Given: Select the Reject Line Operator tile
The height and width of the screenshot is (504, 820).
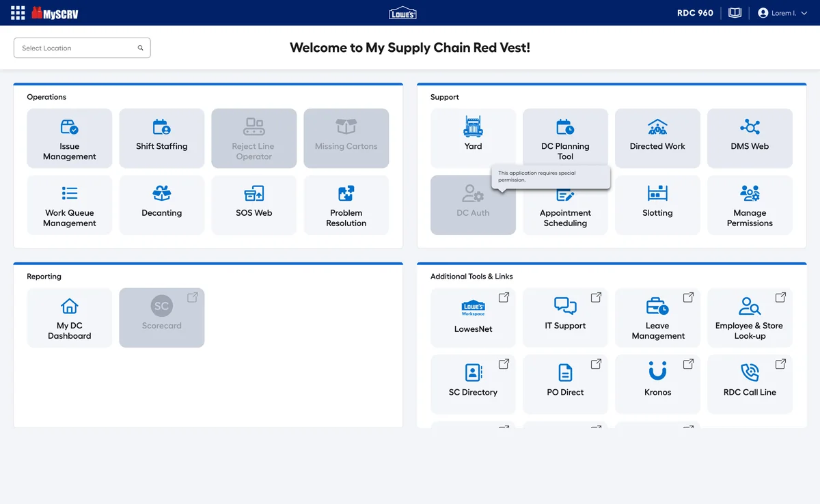Looking at the screenshot, I should 254,139.
